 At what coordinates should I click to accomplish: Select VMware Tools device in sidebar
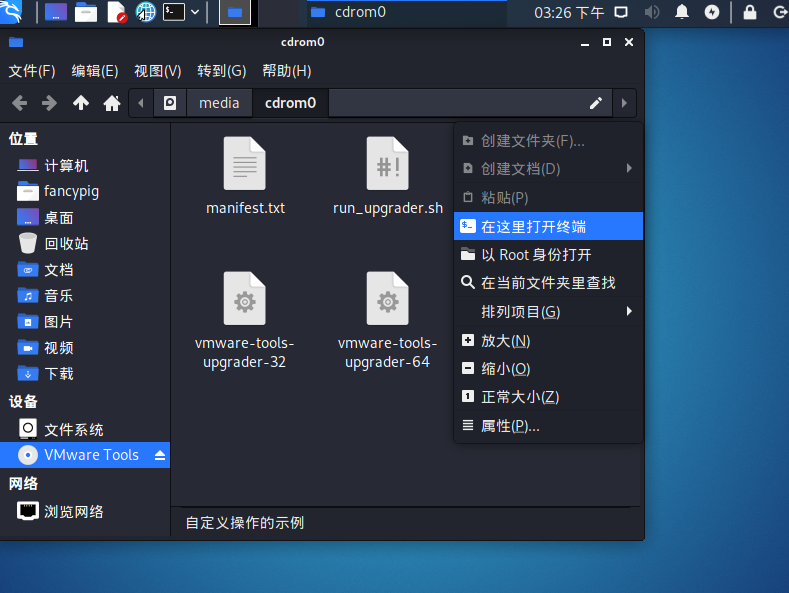click(85, 455)
